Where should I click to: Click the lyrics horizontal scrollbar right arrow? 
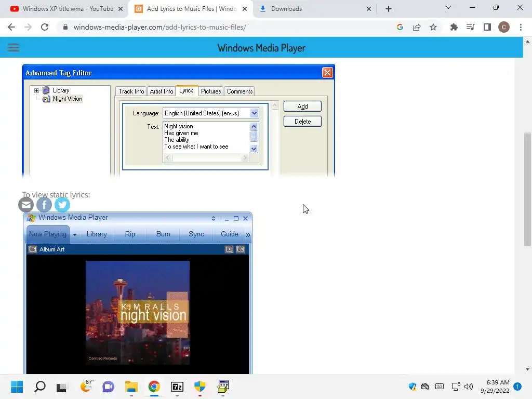click(245, 157)
